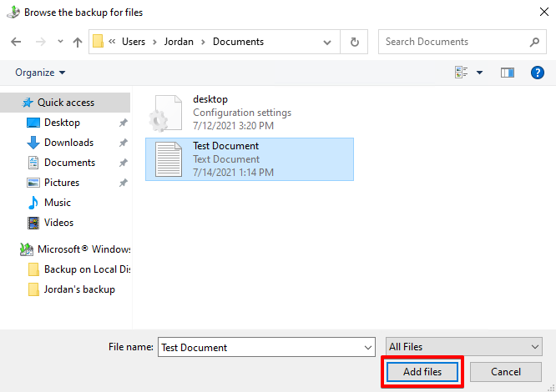This screenshot has width=556, height=392.
Task: Expand chevron after Jordan in path
Action: coord(203,43)
